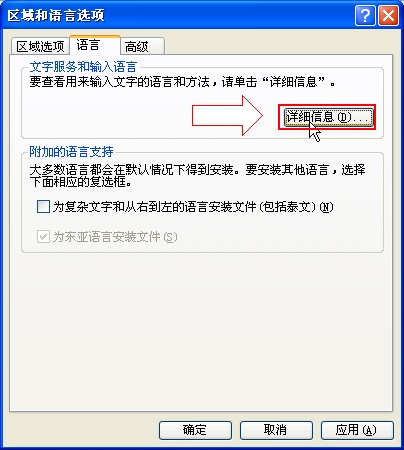Viewport: 404px width, 450px height.
Task: Confirm with the 确定 button
Action: coord(195,430)
